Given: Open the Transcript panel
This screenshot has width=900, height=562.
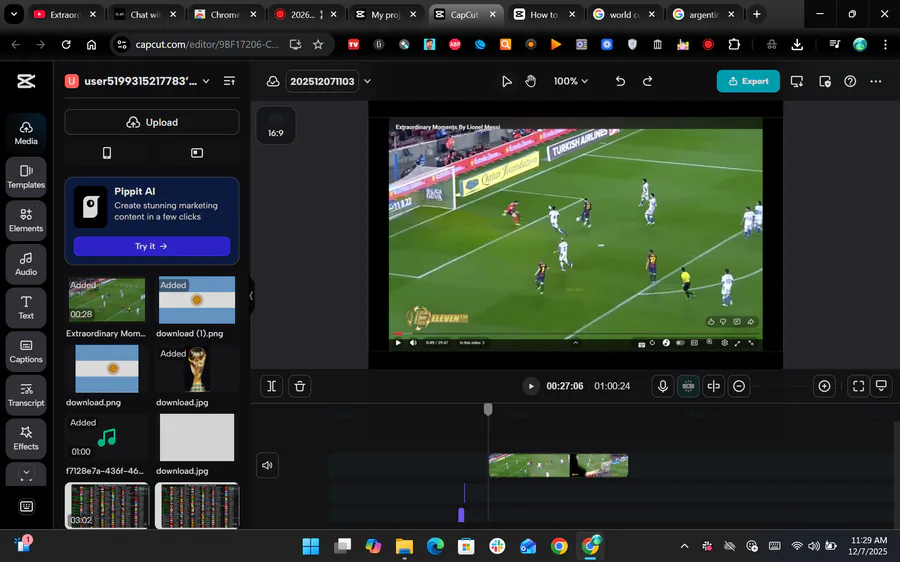Looking at the screenshot, I should 26,395.
